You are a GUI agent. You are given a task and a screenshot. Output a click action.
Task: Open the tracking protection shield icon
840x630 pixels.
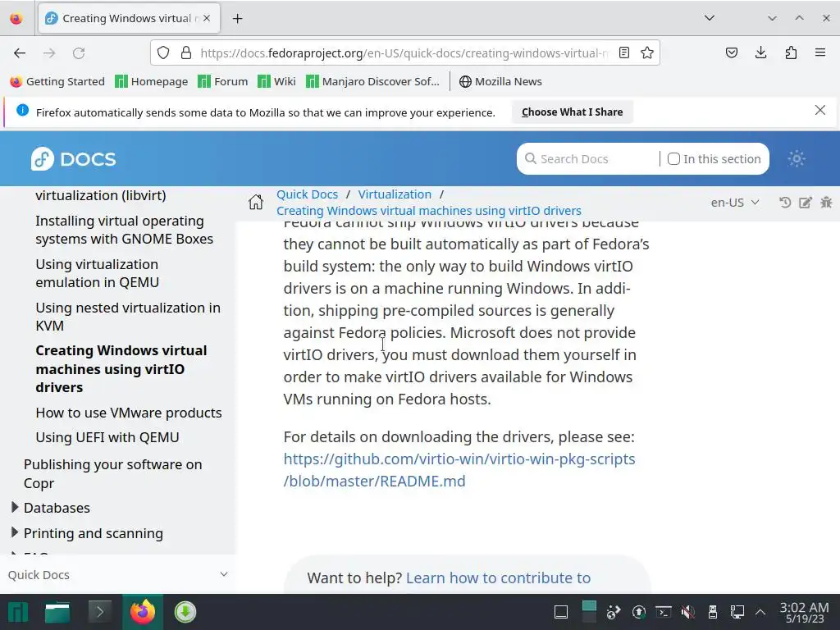pos(163,53)
